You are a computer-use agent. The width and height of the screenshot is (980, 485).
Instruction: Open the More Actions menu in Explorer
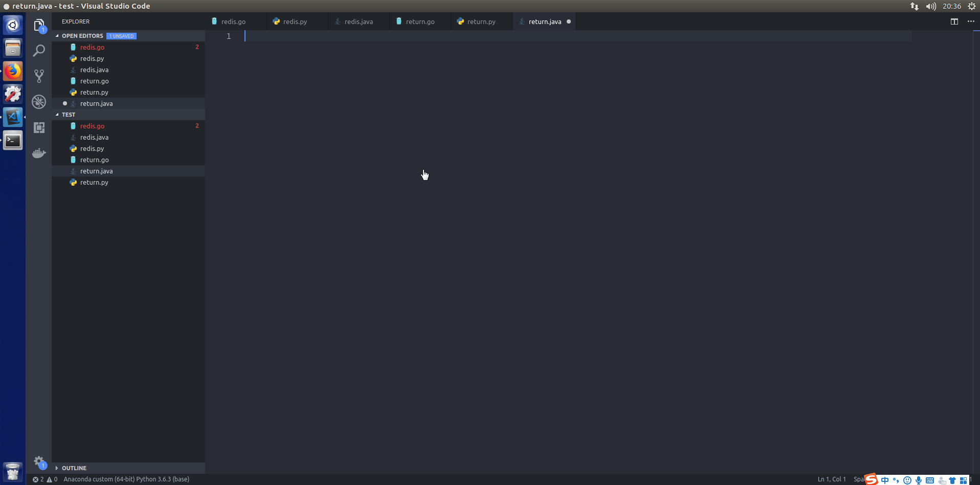(x=971, y=21)
